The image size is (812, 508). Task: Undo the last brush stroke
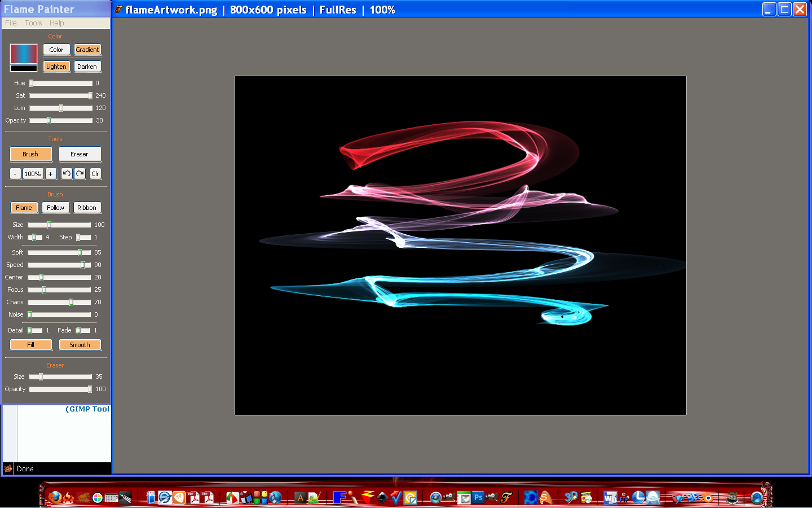coord(67,173)
